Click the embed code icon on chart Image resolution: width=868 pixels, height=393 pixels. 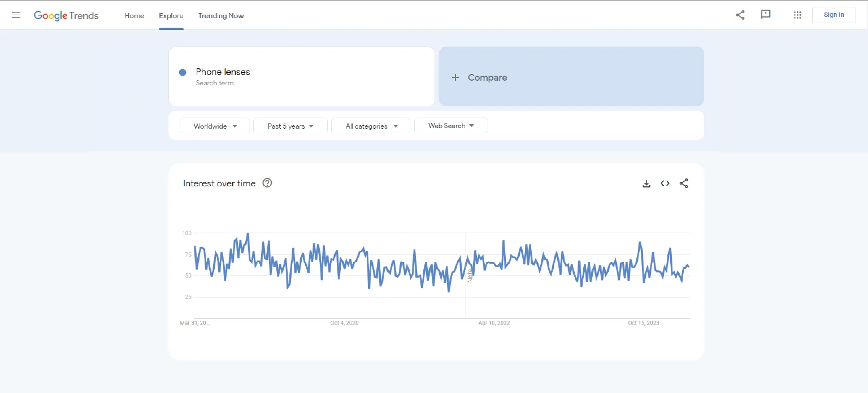point(665,184)
